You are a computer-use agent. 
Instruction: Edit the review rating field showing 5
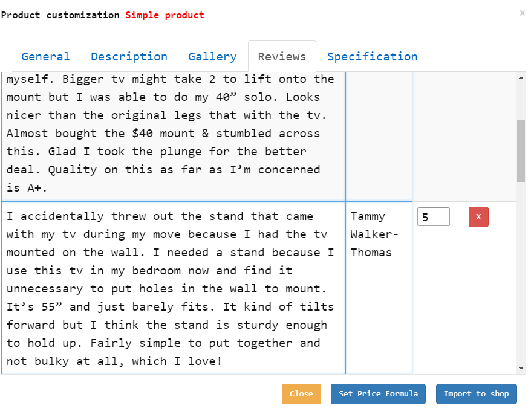click(x=433, y=216)
